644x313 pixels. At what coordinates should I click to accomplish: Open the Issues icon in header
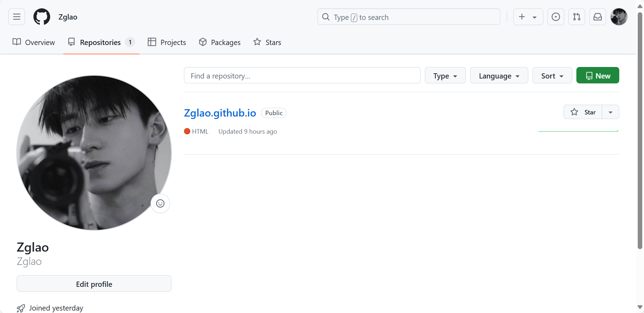coord(556,17)
